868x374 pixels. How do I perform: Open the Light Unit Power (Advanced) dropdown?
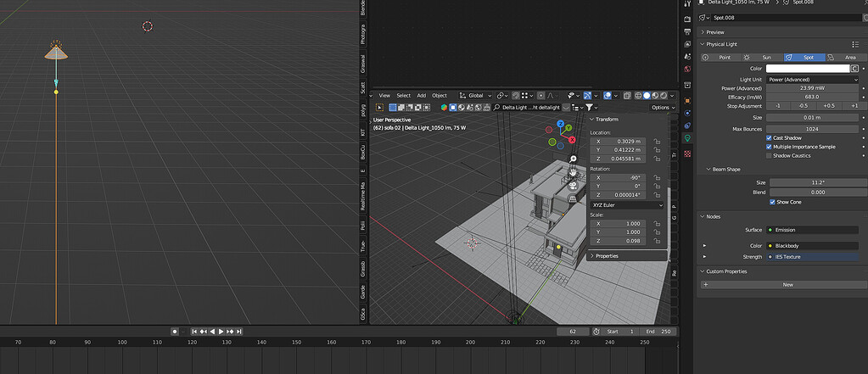(812, 80)
